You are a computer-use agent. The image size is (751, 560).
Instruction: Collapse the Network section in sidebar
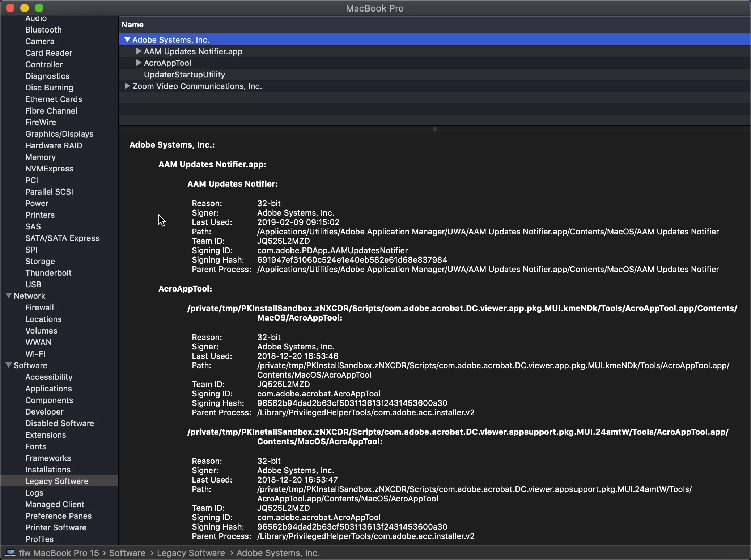click(x=9, y=296)
